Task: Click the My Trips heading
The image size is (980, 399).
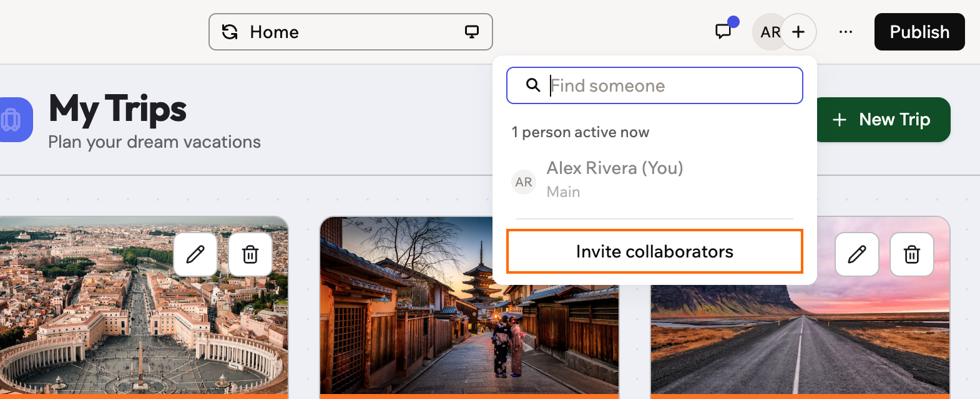Action: pos(117,109)
